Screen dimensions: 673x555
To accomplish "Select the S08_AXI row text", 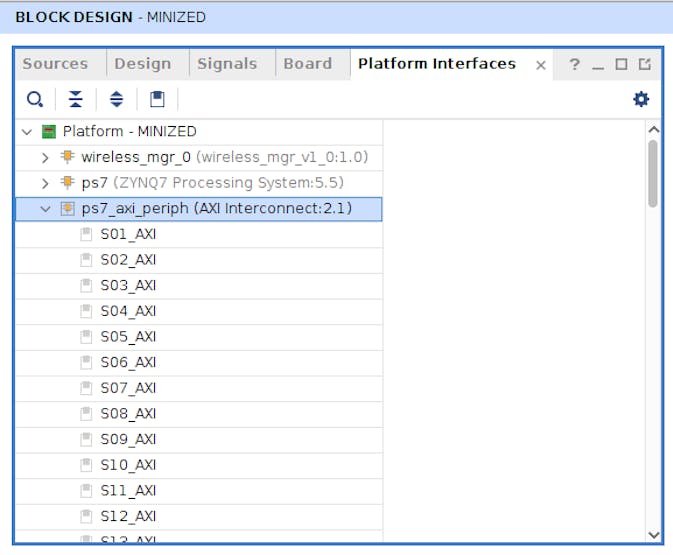I will [x=128, y=414].
